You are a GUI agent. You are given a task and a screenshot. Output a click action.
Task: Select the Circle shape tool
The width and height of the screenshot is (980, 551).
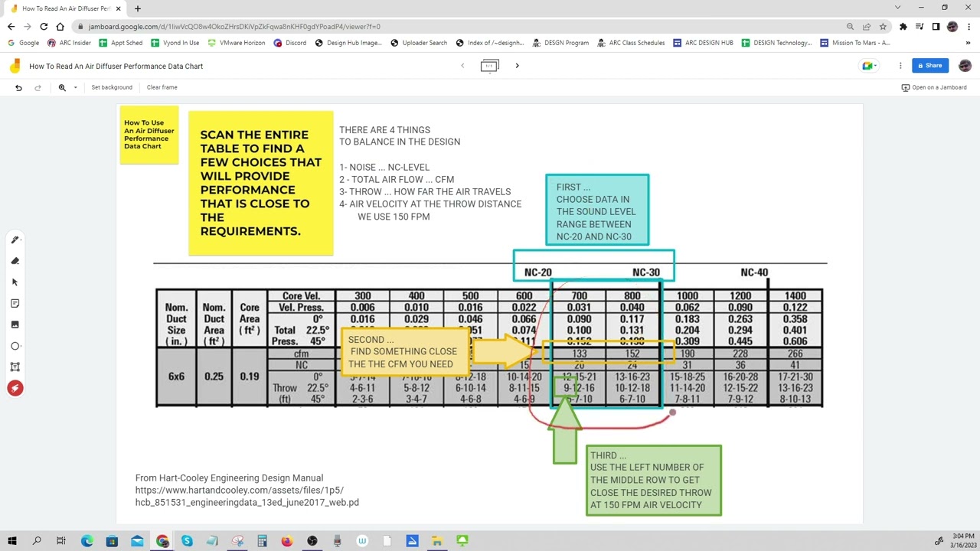pos(15,346)
